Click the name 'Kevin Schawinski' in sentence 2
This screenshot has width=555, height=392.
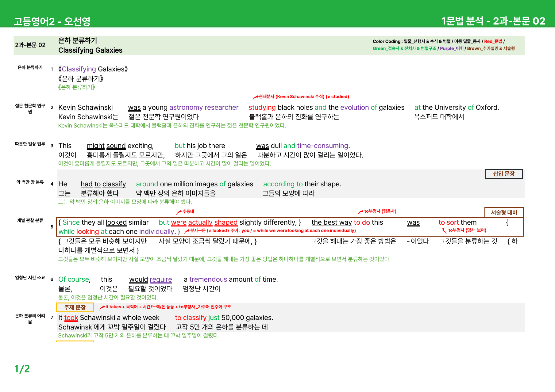coord(86,107)
